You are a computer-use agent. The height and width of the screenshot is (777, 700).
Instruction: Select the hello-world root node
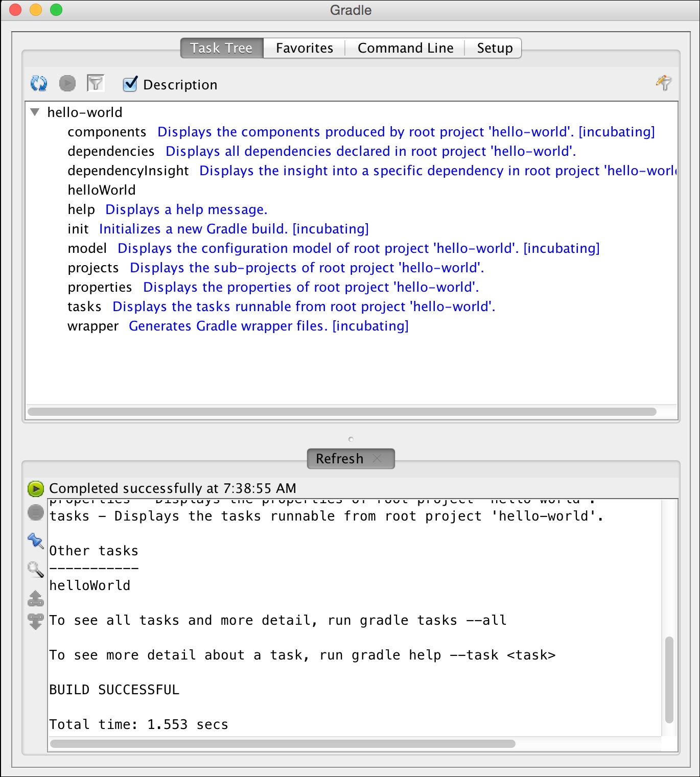point(85,112)
